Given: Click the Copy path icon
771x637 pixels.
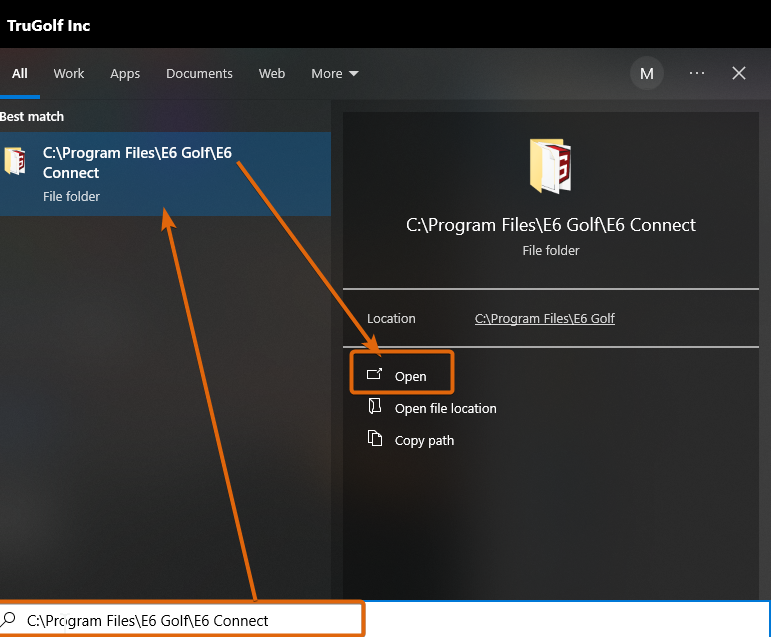Looking at the screenshot, I should click(375, 438).
